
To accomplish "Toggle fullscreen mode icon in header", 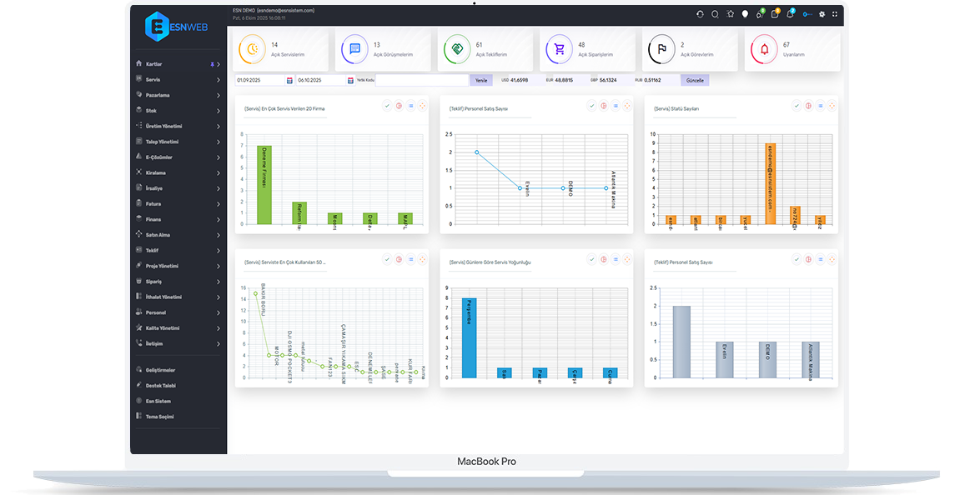I will coord(834,14).
